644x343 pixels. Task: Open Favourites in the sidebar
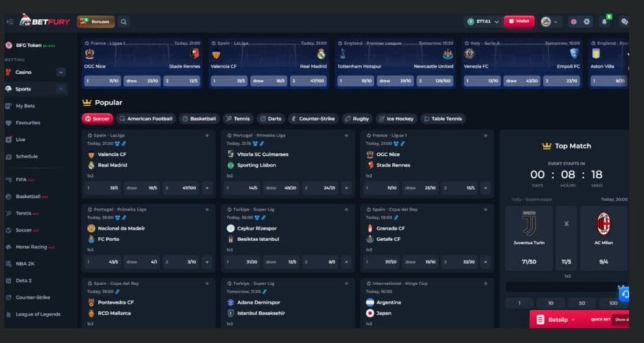click(28, 122)
